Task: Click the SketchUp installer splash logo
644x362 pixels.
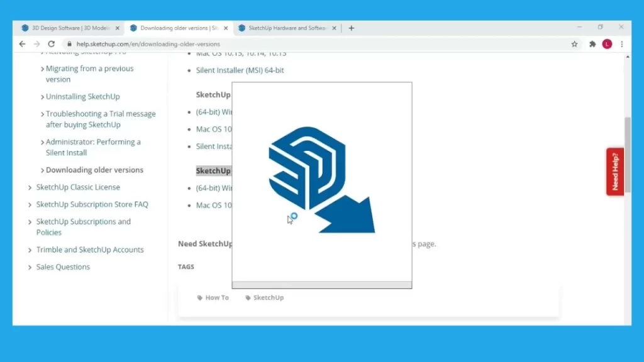Action: (321, 180)
